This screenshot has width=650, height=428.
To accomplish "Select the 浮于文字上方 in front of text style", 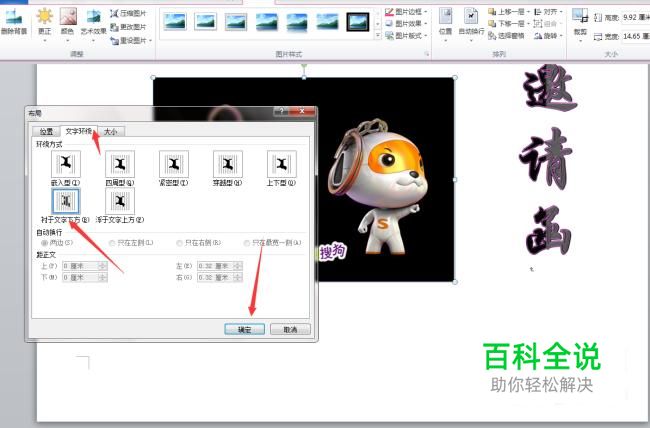I will point(120,201).
